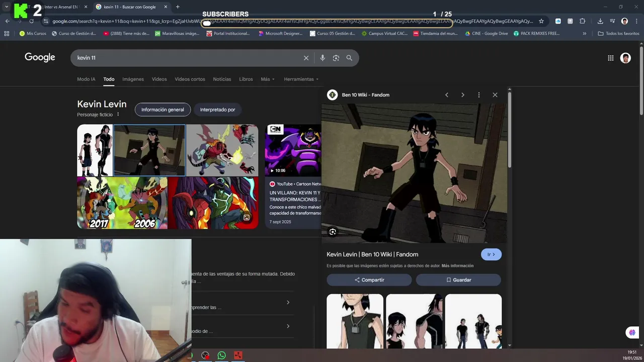Play the Cartoon Network 10:06 video

click(x=293, y=150)
